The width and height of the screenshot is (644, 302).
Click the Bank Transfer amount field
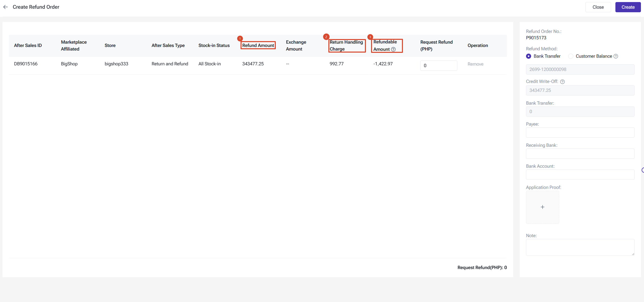click(x=580, y=112)
